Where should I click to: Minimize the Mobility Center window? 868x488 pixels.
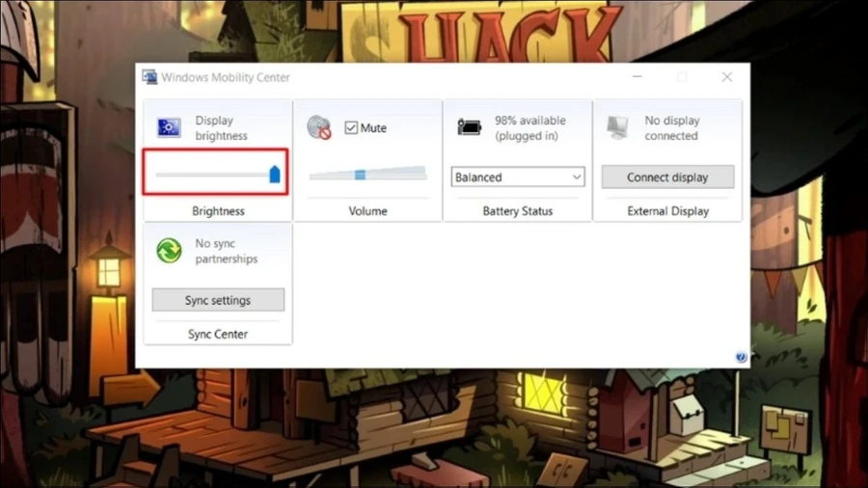tap(637, 77)
